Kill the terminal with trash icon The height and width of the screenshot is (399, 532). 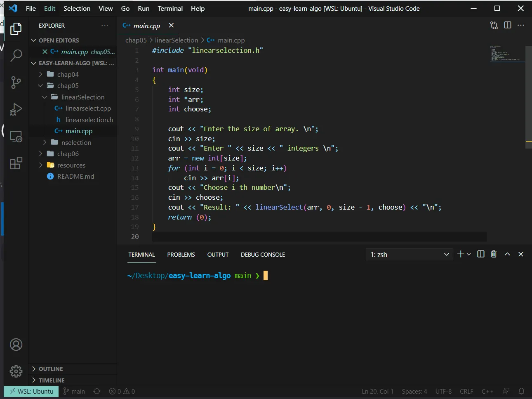(x=494, y=254)
